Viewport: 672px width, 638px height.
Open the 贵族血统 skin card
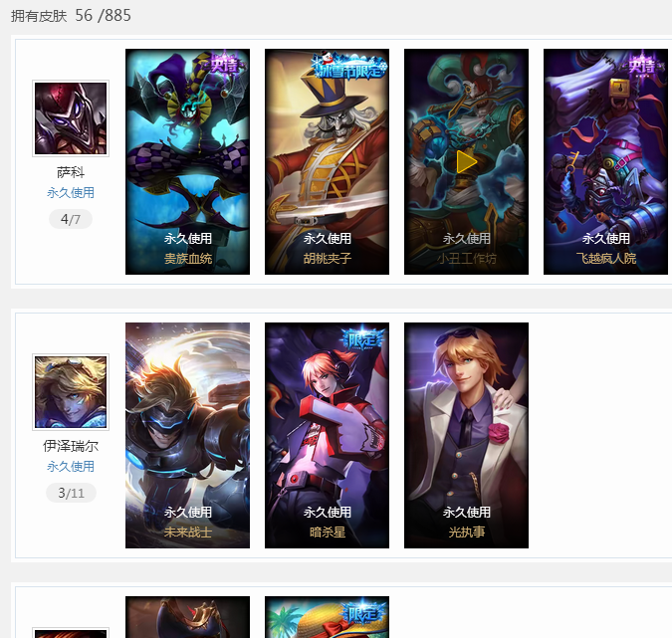188,161
